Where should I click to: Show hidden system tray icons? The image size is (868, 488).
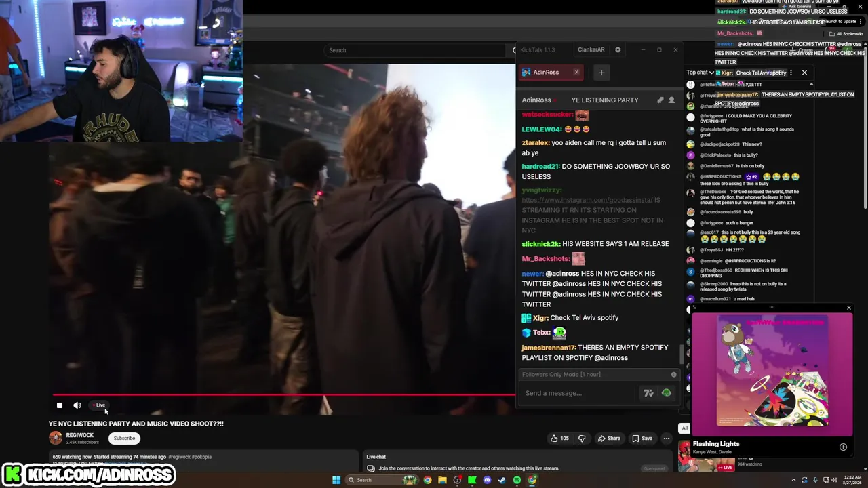click(x=793, y=480)
